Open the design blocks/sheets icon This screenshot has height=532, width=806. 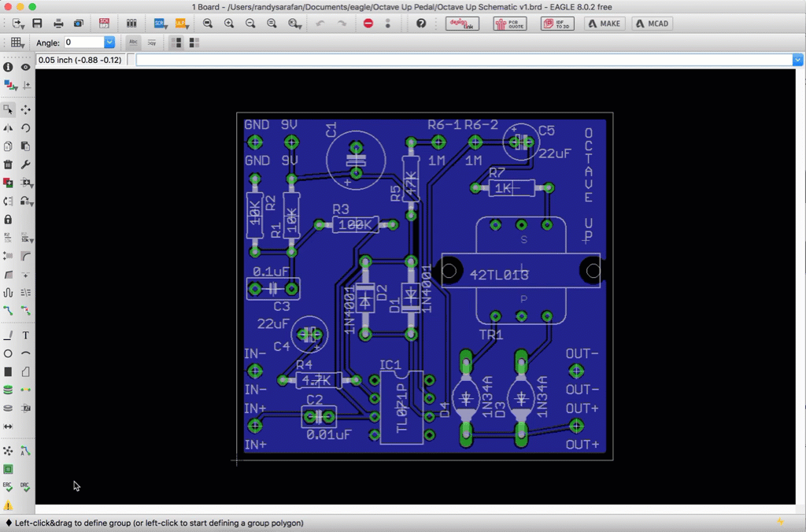click(x=131, y=24)
